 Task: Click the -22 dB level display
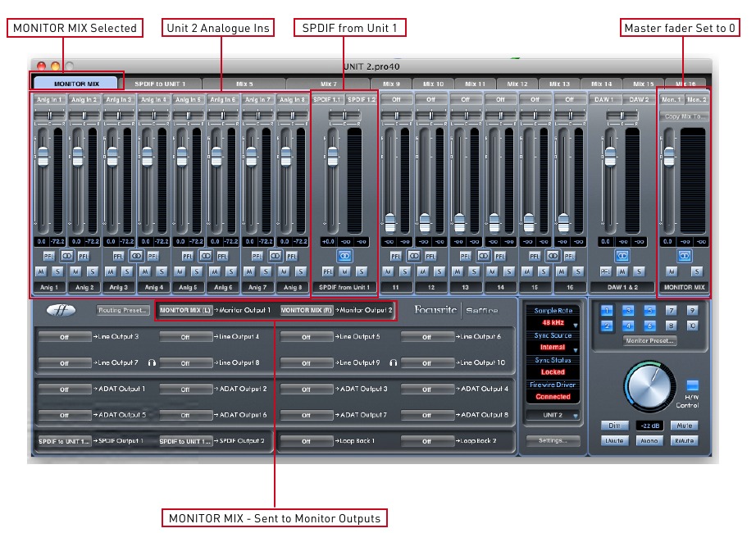tap(649, 426)
